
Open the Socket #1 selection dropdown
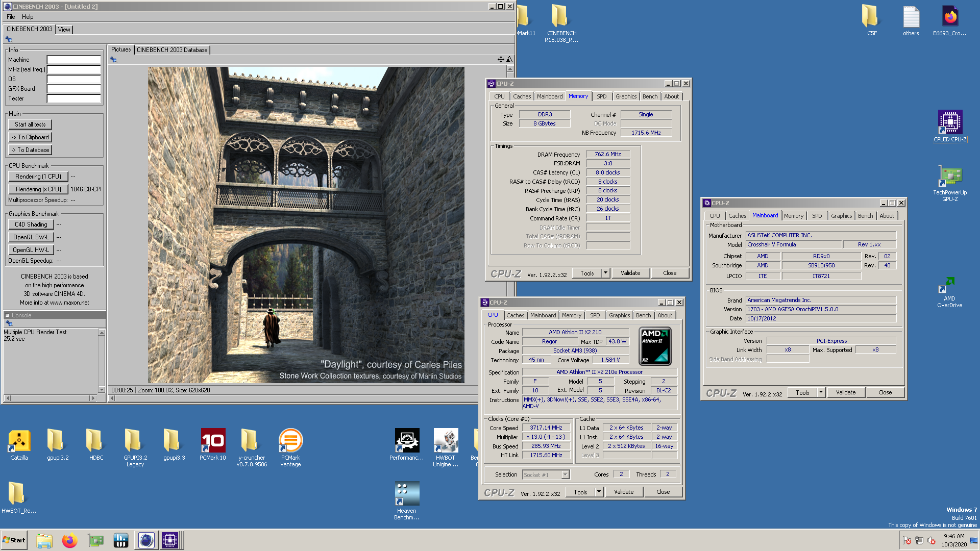546,474
